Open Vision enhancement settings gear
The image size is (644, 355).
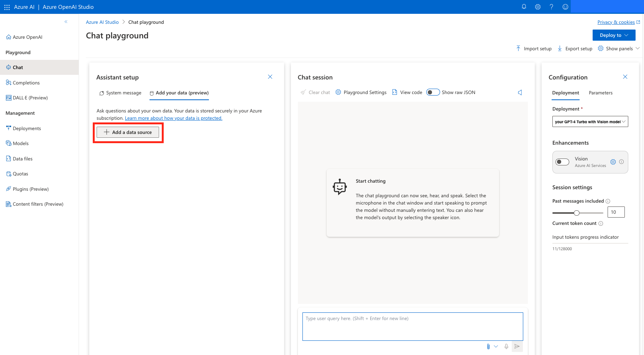click(613, 162)
